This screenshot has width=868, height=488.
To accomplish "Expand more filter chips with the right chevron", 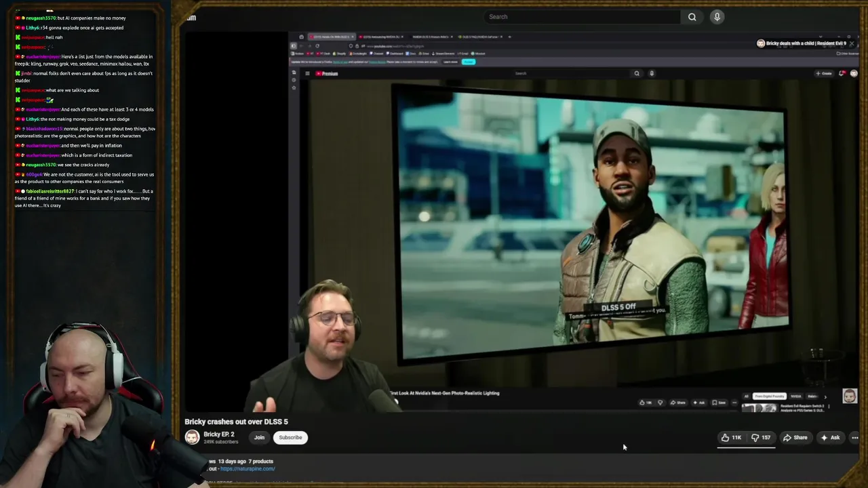I will click(825, 397).
